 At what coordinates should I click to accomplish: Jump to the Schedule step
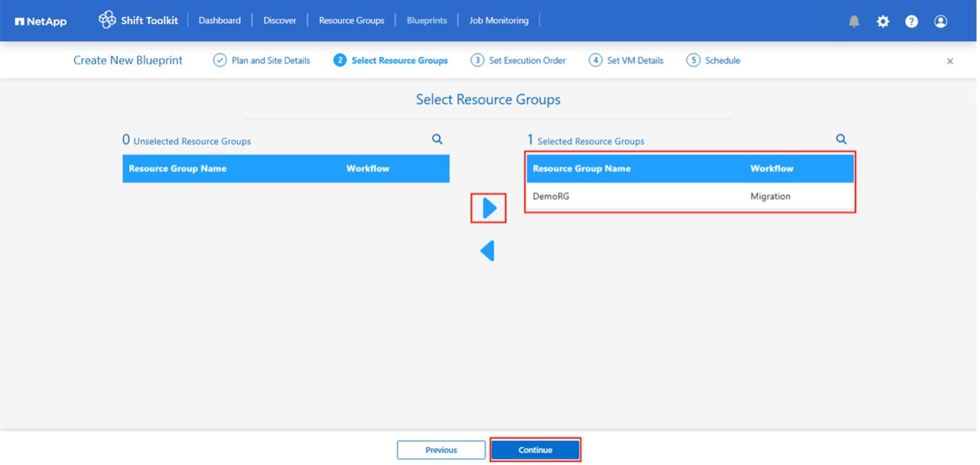click(x=714, y=61)
